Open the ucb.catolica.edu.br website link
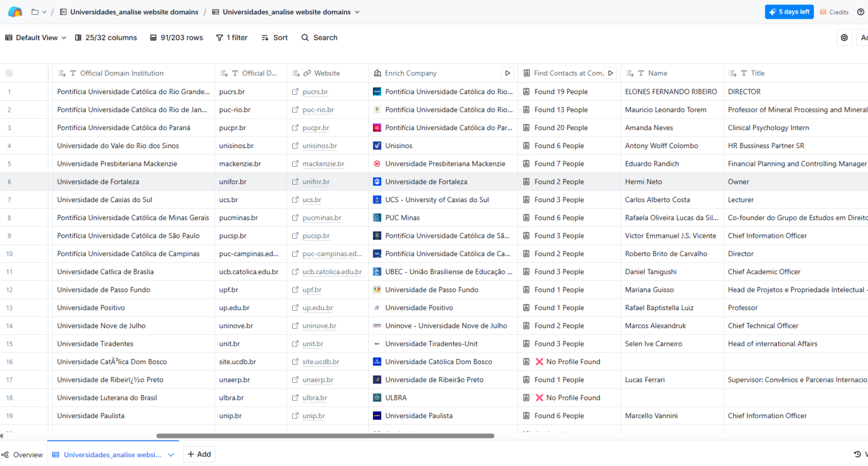868x466 pixels. coord(332,272)
